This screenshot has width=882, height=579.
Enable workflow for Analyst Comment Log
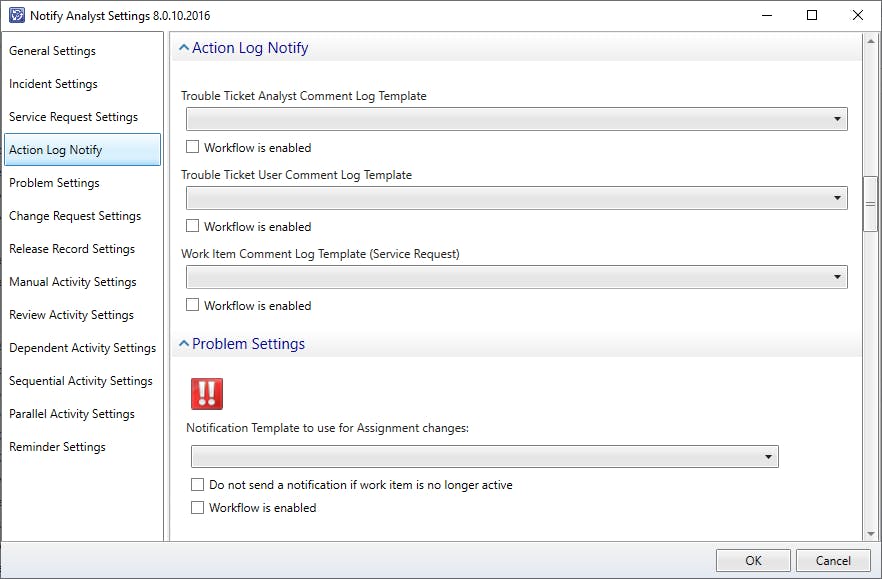[193, 148]
